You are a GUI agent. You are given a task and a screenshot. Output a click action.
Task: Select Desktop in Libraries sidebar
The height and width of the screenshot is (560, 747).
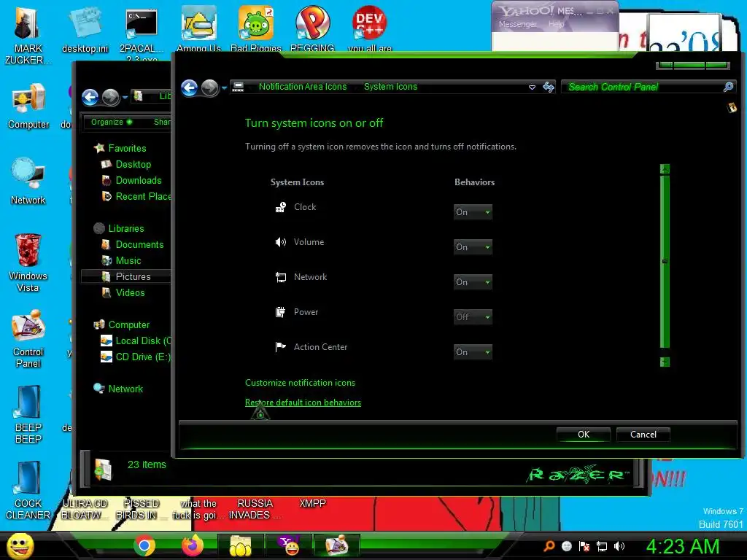(133, 164)
